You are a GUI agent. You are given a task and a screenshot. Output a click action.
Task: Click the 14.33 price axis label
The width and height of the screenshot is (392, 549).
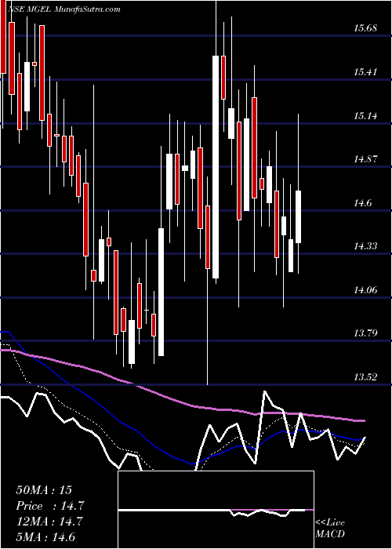pyautogui.click(x=365, y=246)
